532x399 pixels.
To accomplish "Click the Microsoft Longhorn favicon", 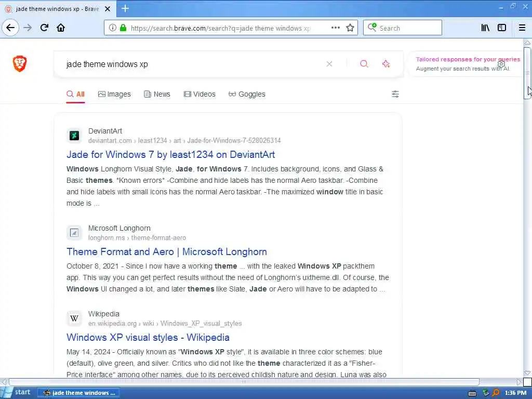I will [74, 233].
